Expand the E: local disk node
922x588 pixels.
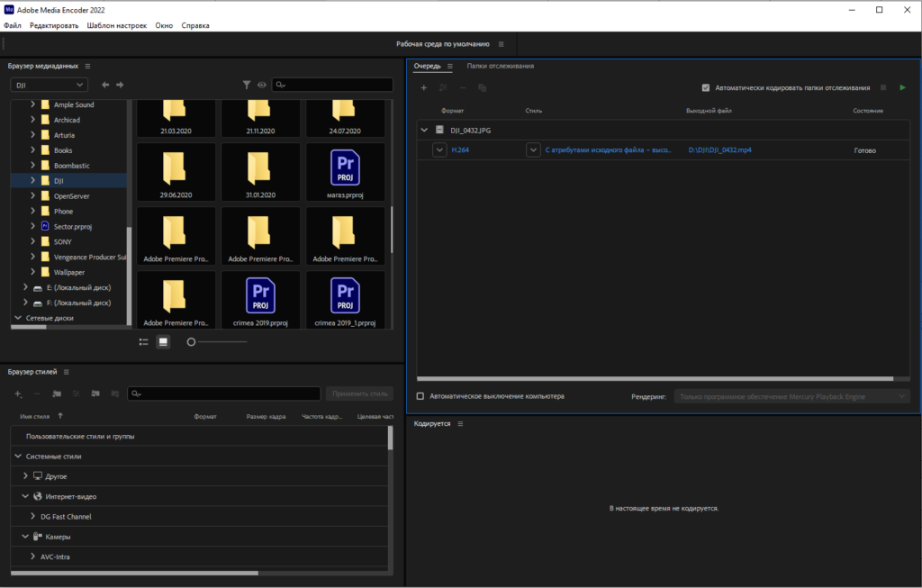(x=25, y=287)
